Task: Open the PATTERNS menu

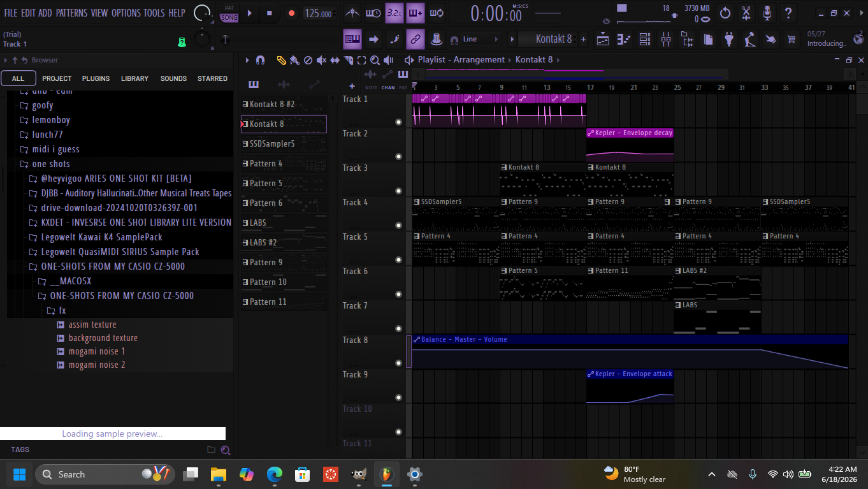Action: coord(71,13)
